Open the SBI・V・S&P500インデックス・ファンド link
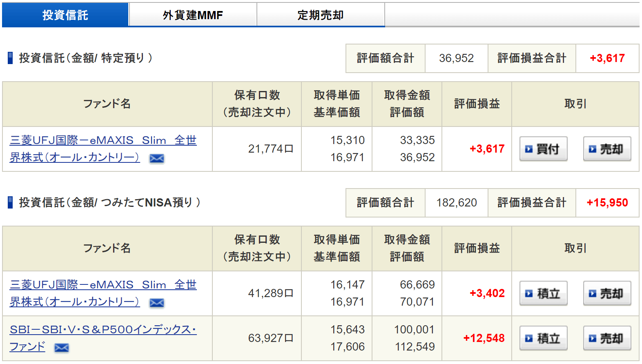Image resolution: width=642 pixels, height=364 pixels. 103,338
